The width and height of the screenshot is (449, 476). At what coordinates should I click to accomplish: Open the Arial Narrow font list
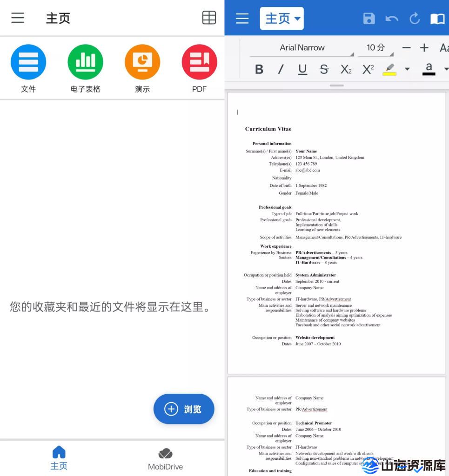302,47
